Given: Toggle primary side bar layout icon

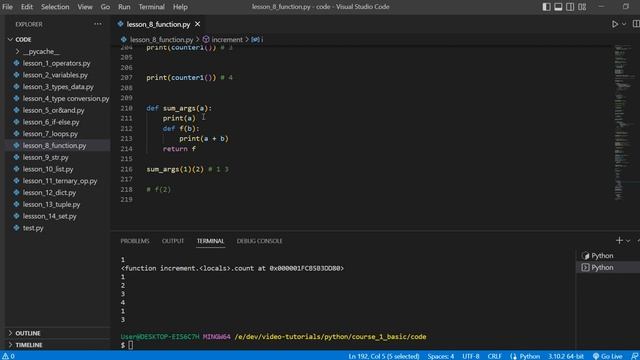Looking at the screenshot, I should pyautogui.click(x=546, y=7).
